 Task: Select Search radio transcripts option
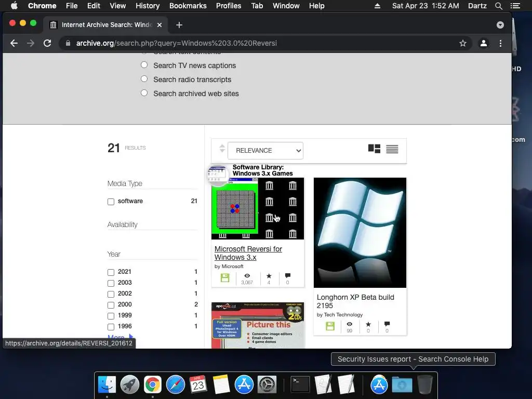click(x=144, y=79)
